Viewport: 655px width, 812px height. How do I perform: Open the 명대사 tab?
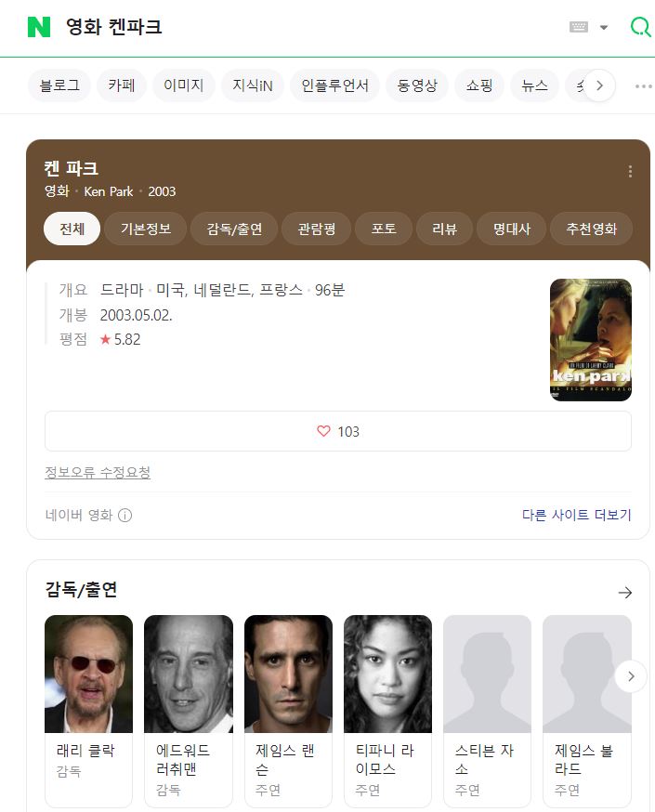(x=511, y=229)
